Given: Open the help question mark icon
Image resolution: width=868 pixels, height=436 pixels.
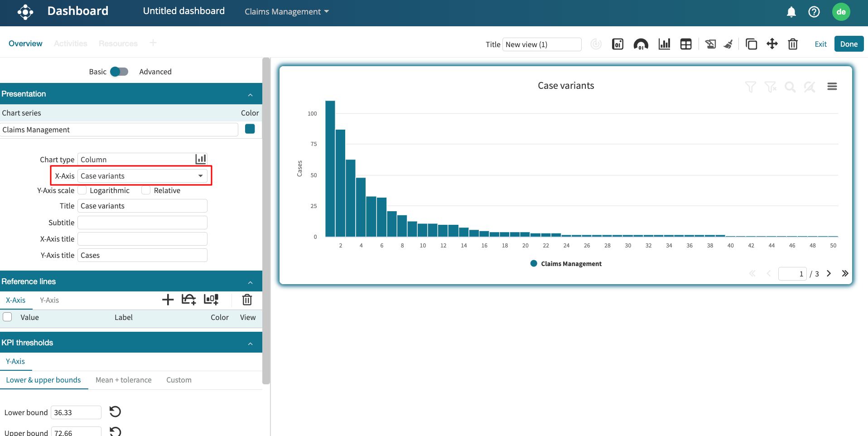Looking at the screenshot, I should pyautogui.click(x=814, y=12).
